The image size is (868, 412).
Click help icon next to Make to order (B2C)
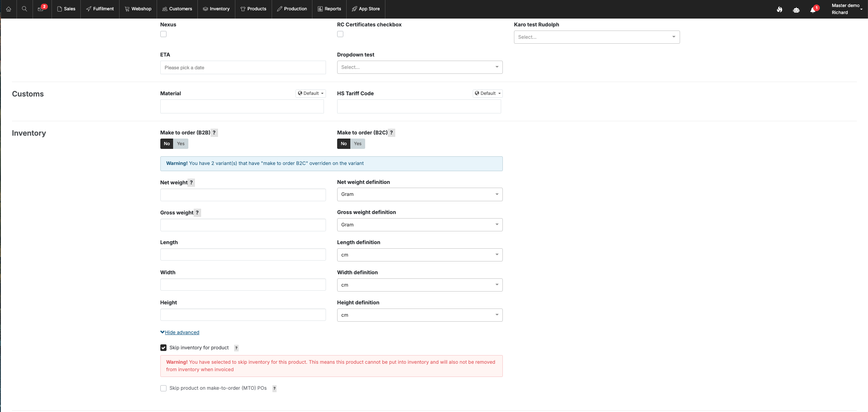392,133
